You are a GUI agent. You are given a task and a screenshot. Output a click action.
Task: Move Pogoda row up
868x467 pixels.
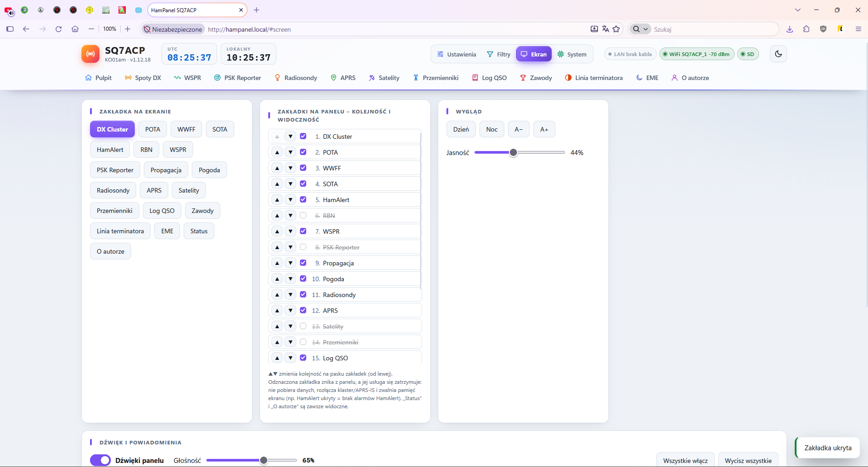coord(277,279)
